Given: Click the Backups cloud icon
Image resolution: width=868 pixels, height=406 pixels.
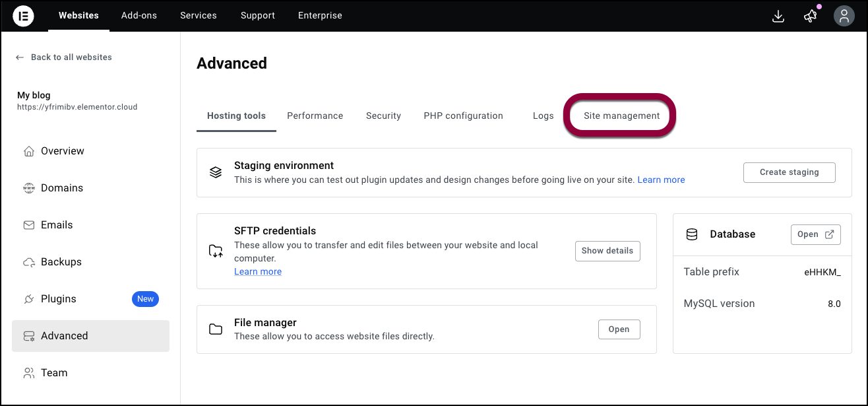Looking at the screenshot, I should tap(29, 262).
